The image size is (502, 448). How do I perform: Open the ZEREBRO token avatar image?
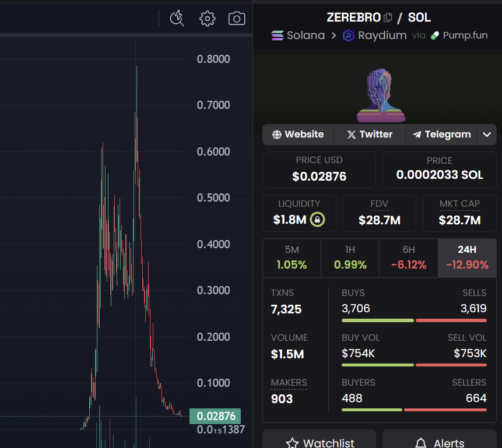pyautogui.click(x=381, y=96)
